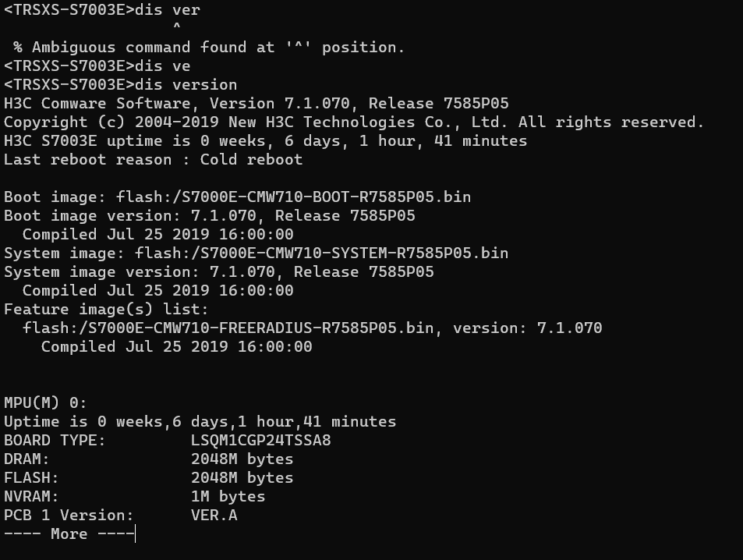Click the "System image version" line

(x=218, y=271)
